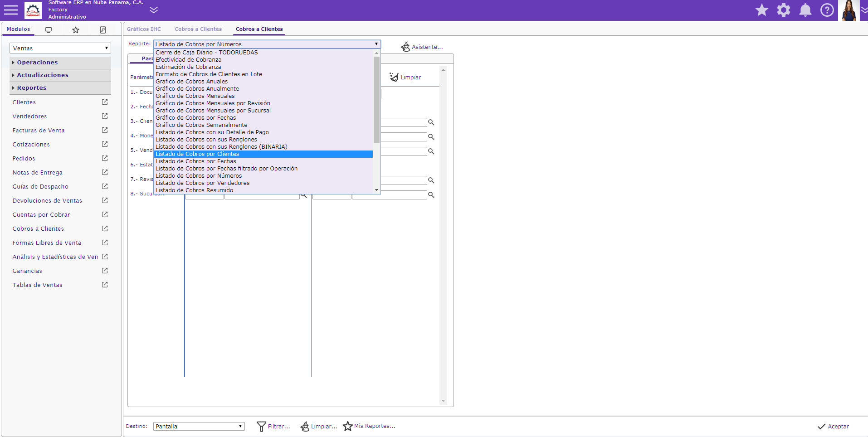Open Análisis y Estadísticas de Ven link
The image size is (868, 437).
tap(55, 257)
